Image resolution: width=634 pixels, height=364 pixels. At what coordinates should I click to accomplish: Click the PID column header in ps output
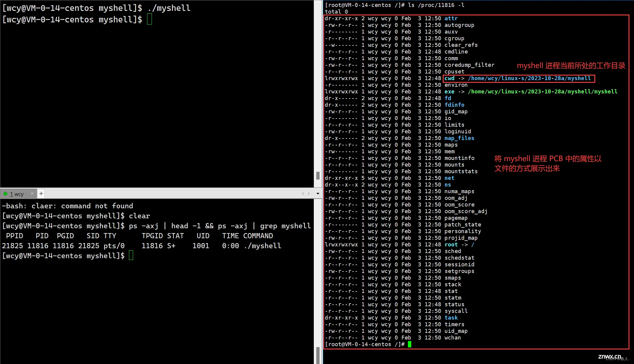[x=42, y=236]
